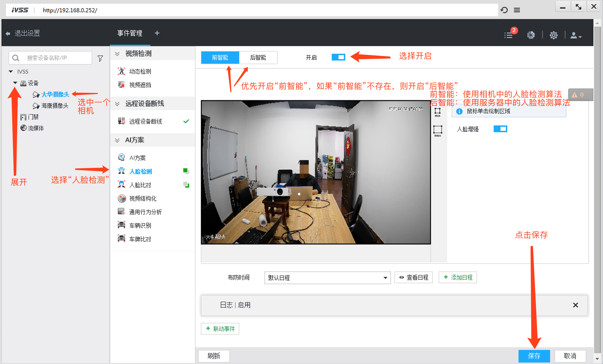Viewport: 603px width, 364px height.
Task: Click the settings gear icon in header
Action: pyautogui.click(x=554, y=35)
